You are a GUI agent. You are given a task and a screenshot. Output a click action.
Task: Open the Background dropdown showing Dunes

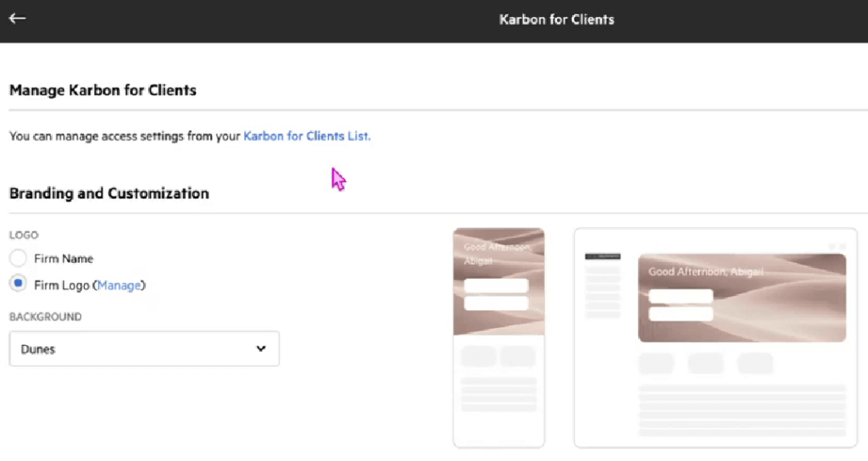143,349
